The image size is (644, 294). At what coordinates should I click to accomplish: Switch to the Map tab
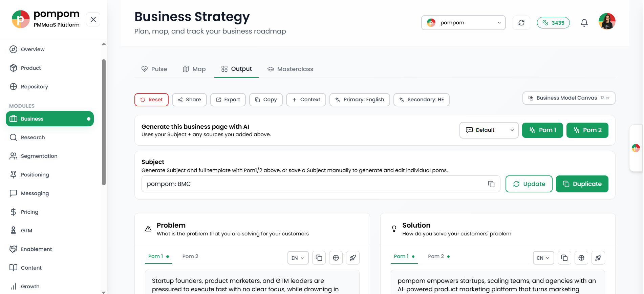(x=194, y=69)
